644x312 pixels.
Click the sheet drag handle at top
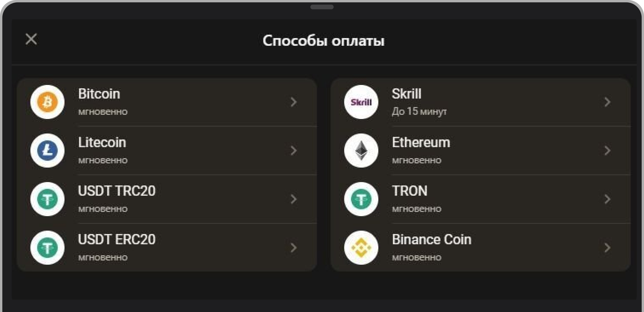point(322,7)
